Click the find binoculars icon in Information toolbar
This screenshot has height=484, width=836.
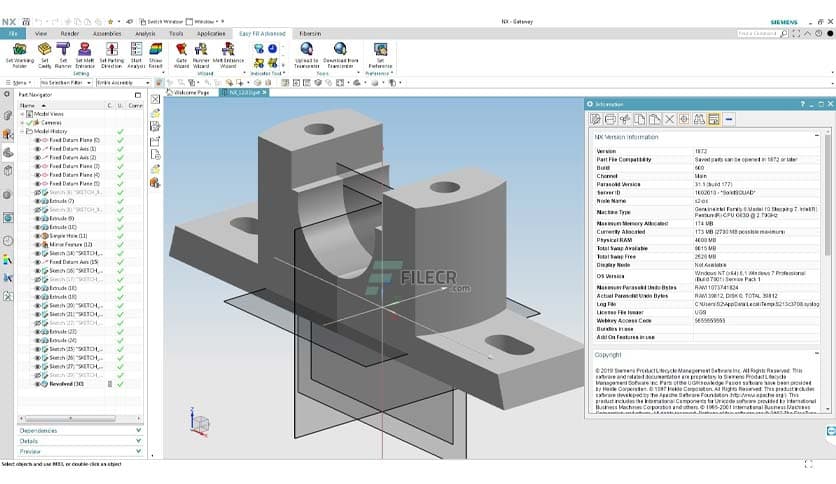(x=699, y=119)
